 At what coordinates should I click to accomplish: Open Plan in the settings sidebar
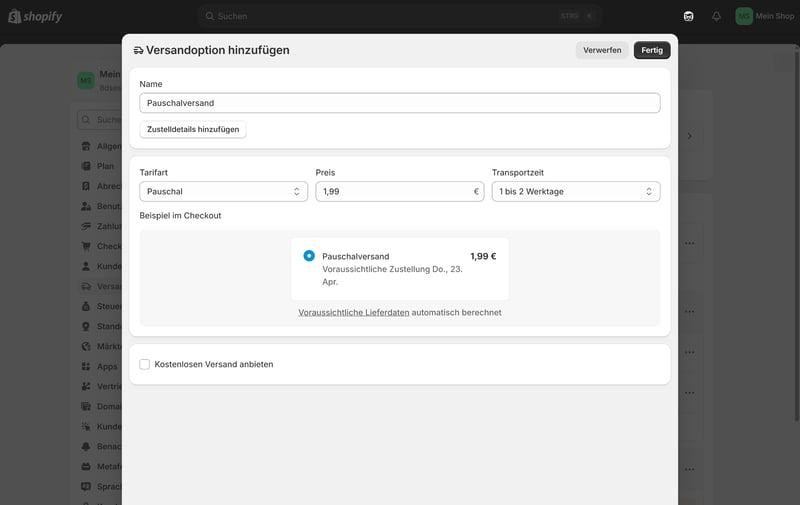pyautogui.click(x=104, y=166)
